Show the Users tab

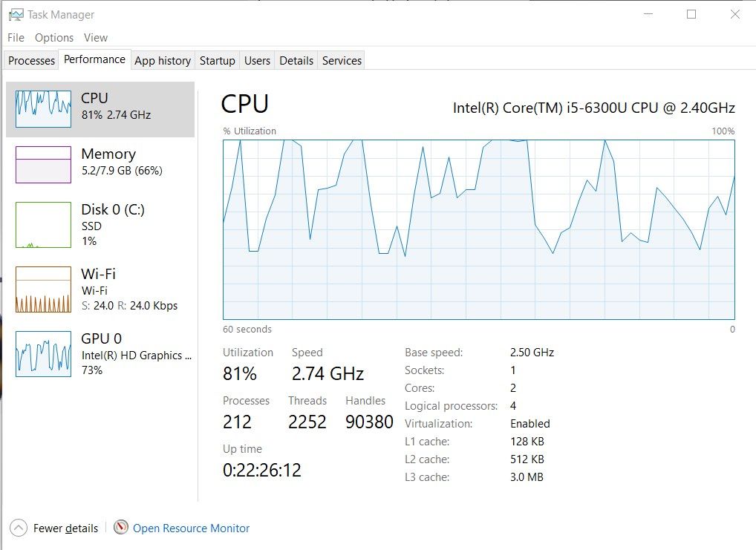[257, 61]
